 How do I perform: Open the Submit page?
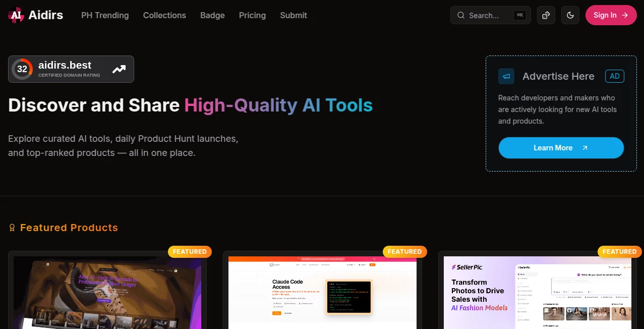293,16
